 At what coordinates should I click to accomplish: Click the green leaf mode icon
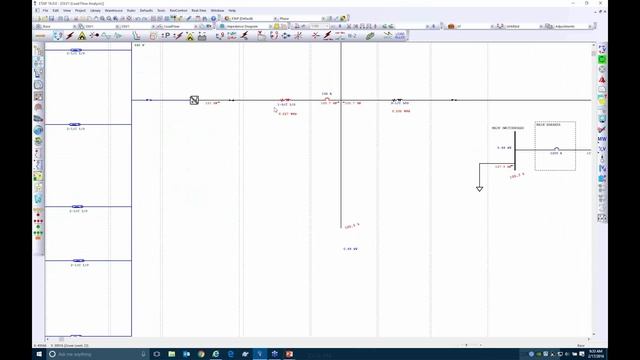coord(370,36)
